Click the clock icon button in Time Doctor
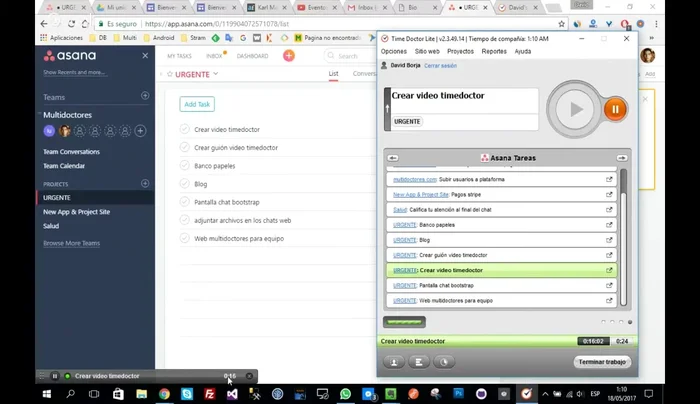This screenshot has width=700, height=404. (x=444, y=362)
